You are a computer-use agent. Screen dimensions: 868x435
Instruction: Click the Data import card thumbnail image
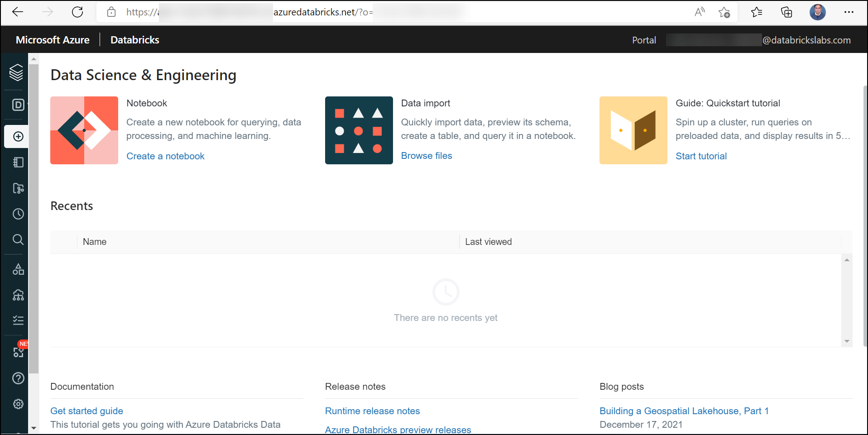pyautogui.click(x=359, y=130)
